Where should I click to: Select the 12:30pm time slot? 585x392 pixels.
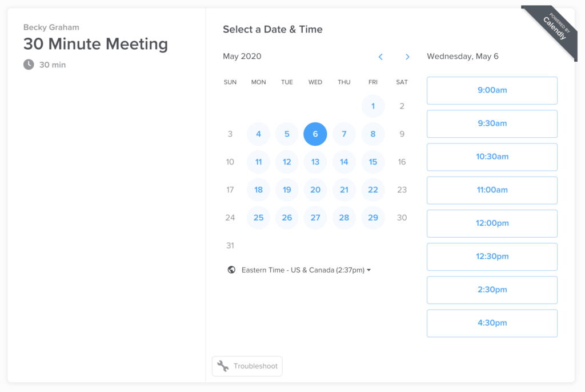[x=492, y=257]
